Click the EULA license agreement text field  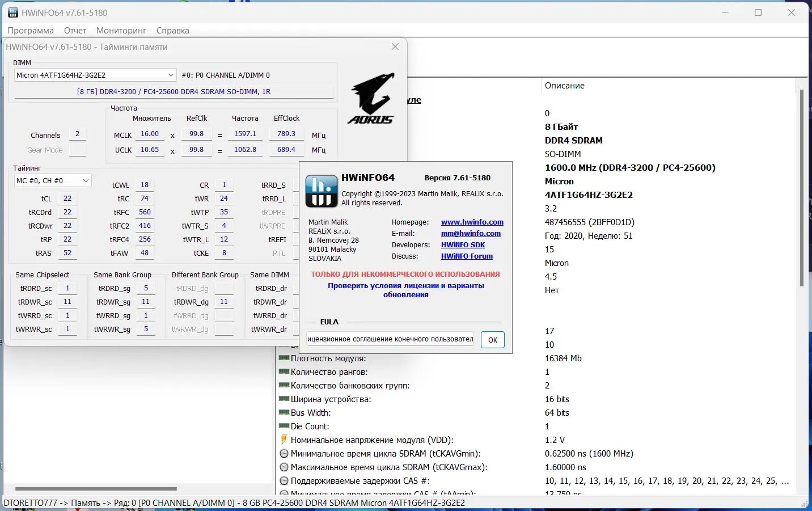coord(390,339)
